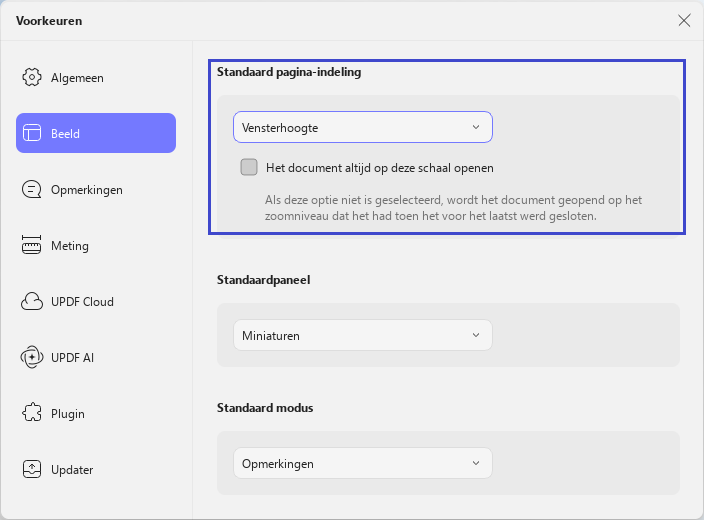This screenshot has width=704, height=520.
Task: Click the 'Standaard pagina-indeling' heading
Action: tap(289, 72)
